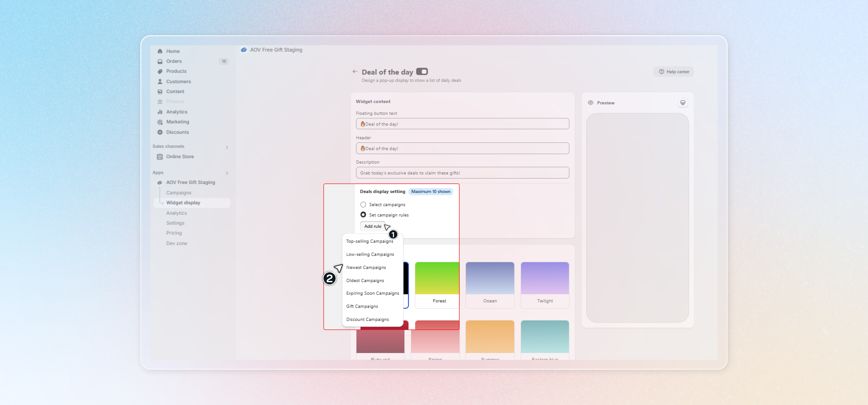Select the 'Set campaign rules' radio option

[363, 215]
